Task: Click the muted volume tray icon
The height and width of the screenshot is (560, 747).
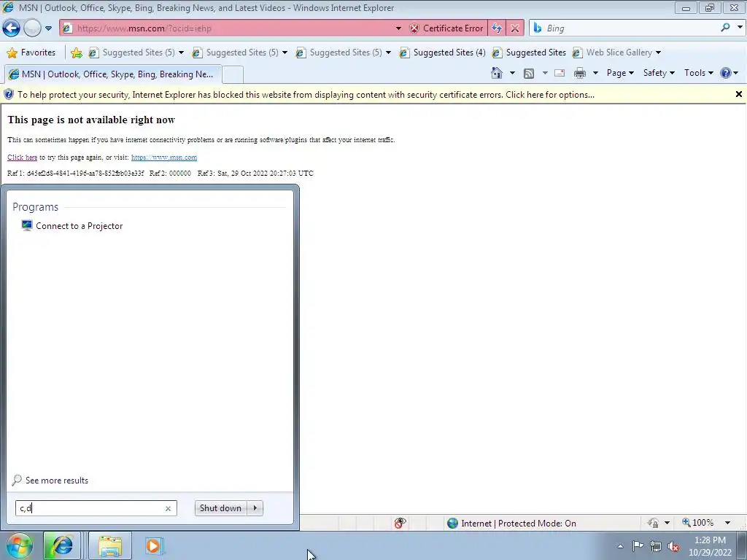Action: coord(673,547)
